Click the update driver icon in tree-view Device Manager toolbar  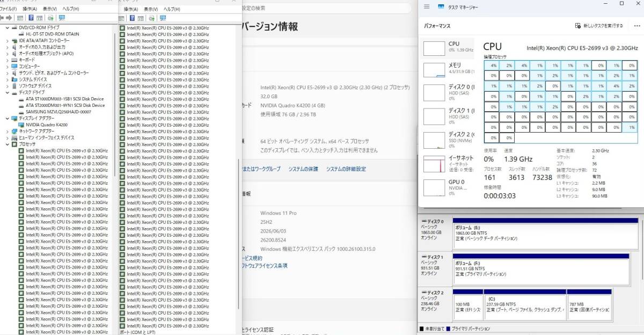tap(50, 18)
